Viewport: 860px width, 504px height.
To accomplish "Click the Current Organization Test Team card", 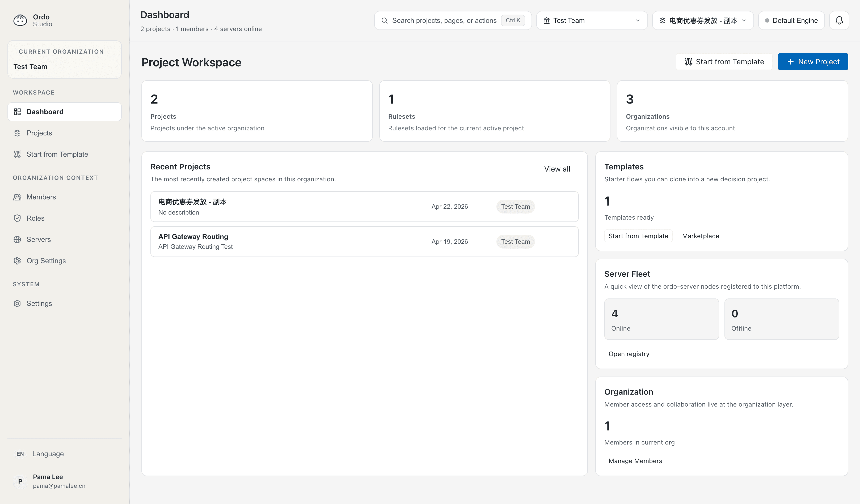I will 65,60.
